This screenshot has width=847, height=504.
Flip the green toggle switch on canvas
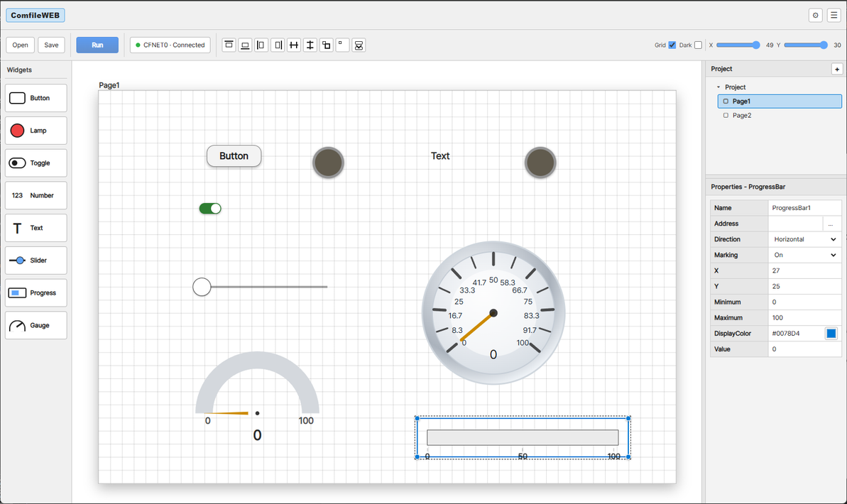pyautogui.click(x=210, y=209)
